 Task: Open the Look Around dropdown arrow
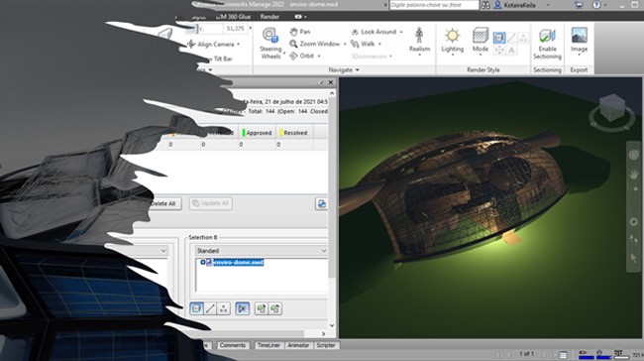pyautogui.click(x=401, y=32)
